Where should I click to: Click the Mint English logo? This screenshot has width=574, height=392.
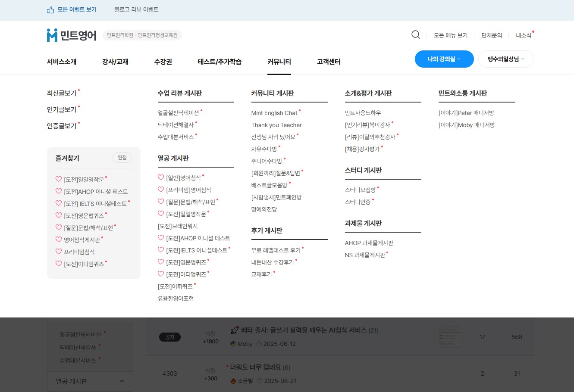(x=72, y=35)
